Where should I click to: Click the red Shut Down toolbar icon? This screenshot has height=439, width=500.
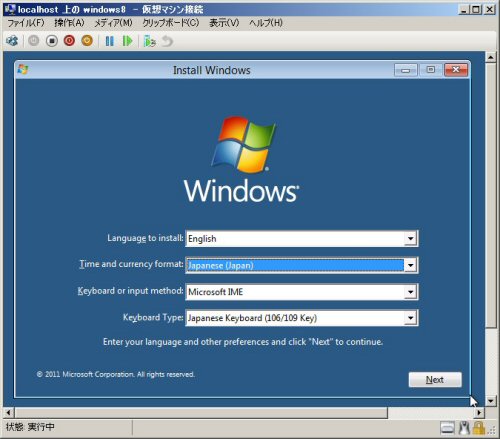[69, 41]
